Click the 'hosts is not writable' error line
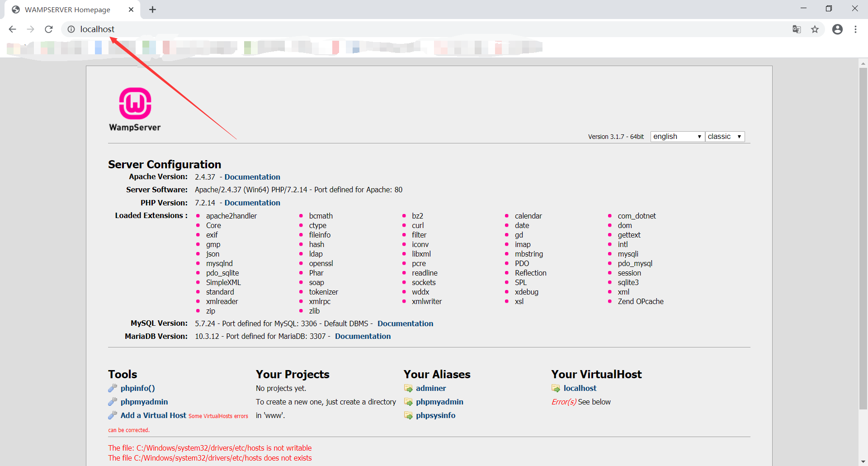 210,448
